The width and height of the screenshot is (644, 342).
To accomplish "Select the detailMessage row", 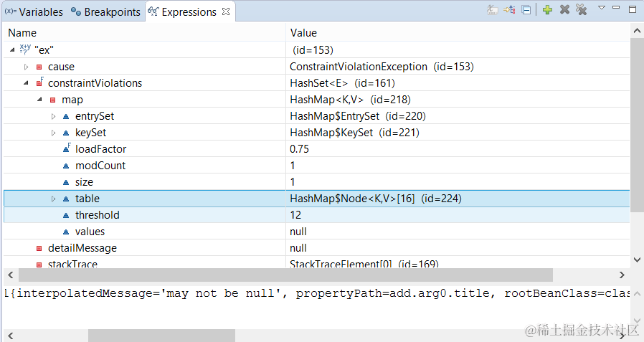I will [x=317, y=248].
